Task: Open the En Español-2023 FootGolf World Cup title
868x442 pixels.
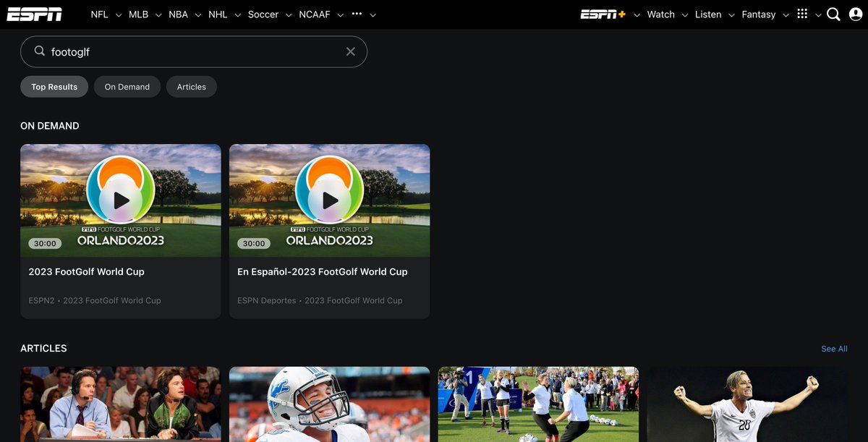Action: tap(323, 272)
